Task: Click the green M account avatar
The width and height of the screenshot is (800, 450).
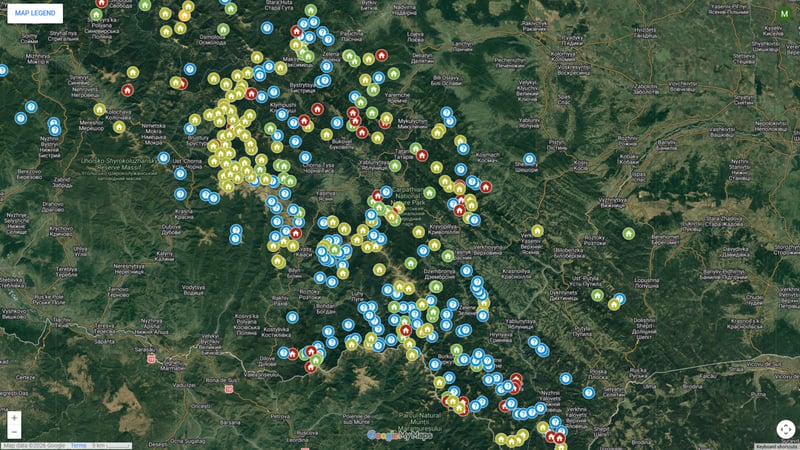Action: [784, 14]
